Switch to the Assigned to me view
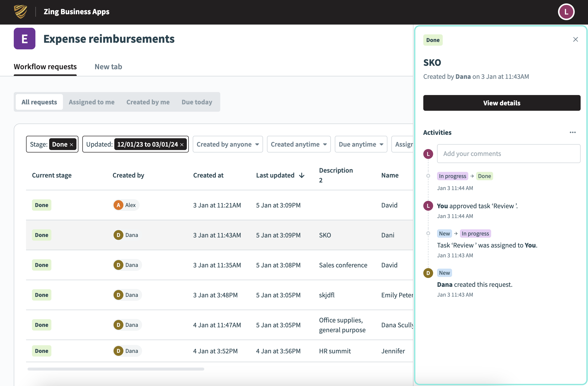Screen dimensions: 588x386 point(91,102)
